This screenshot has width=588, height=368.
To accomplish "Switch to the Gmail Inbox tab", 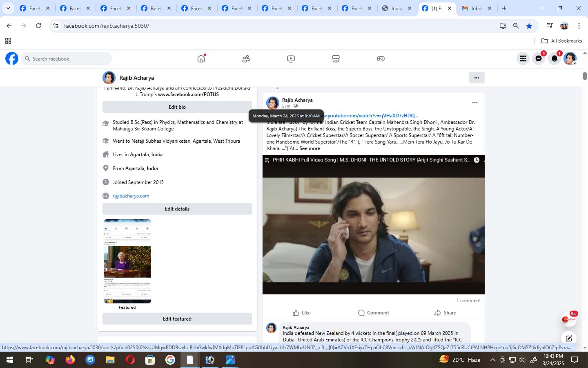I will [477, 8].
